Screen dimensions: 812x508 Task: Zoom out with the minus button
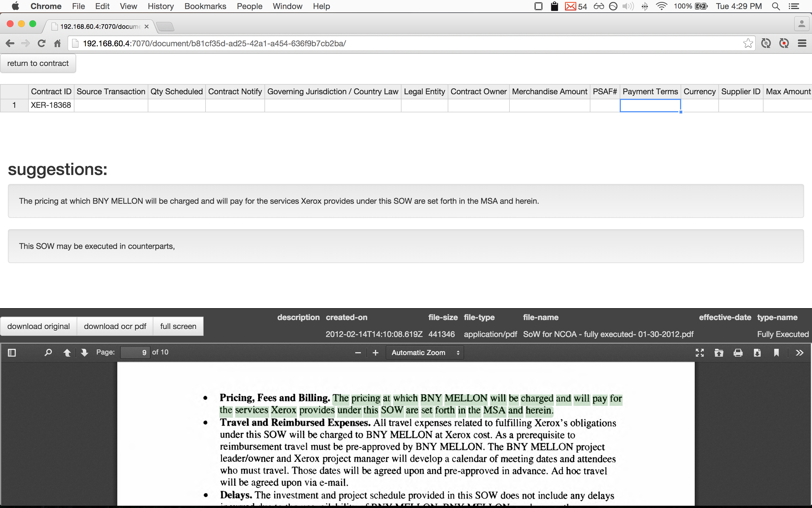[x=358, y=352]
